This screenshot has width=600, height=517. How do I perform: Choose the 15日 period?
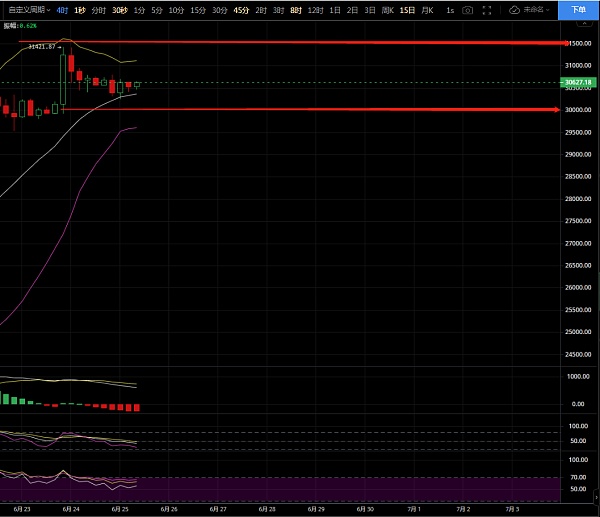point(407,9)
